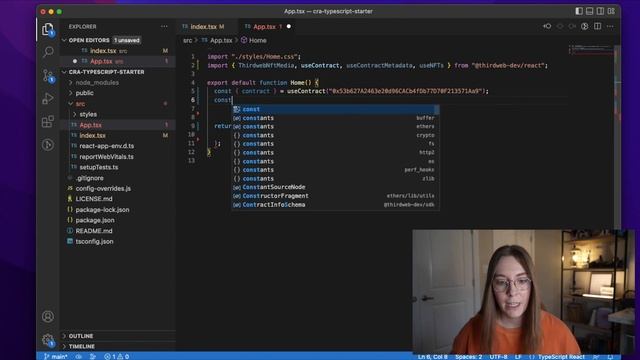This screenshot has width=640, height=360.
Task: Open package.json file
Action: [118, 220]
